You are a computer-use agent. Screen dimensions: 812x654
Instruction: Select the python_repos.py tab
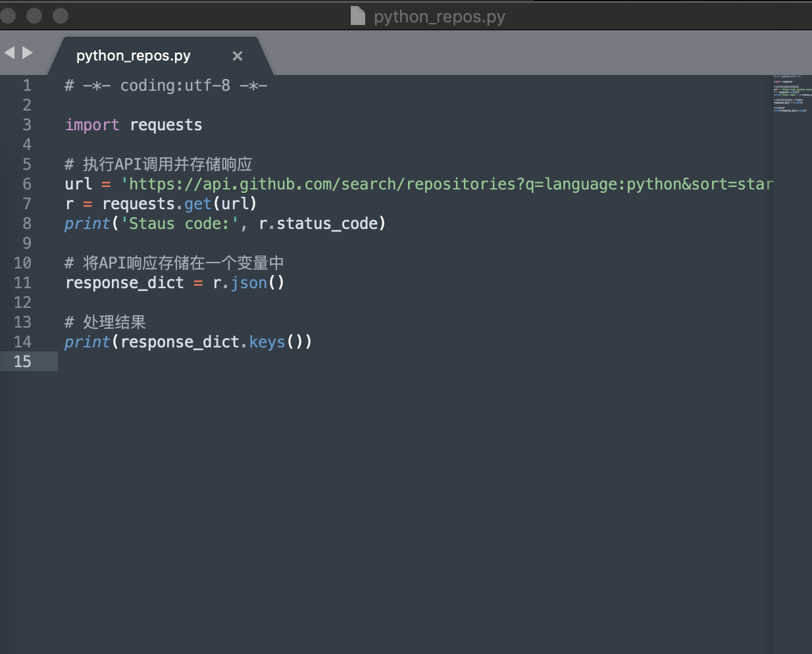[x=160, y=56]
